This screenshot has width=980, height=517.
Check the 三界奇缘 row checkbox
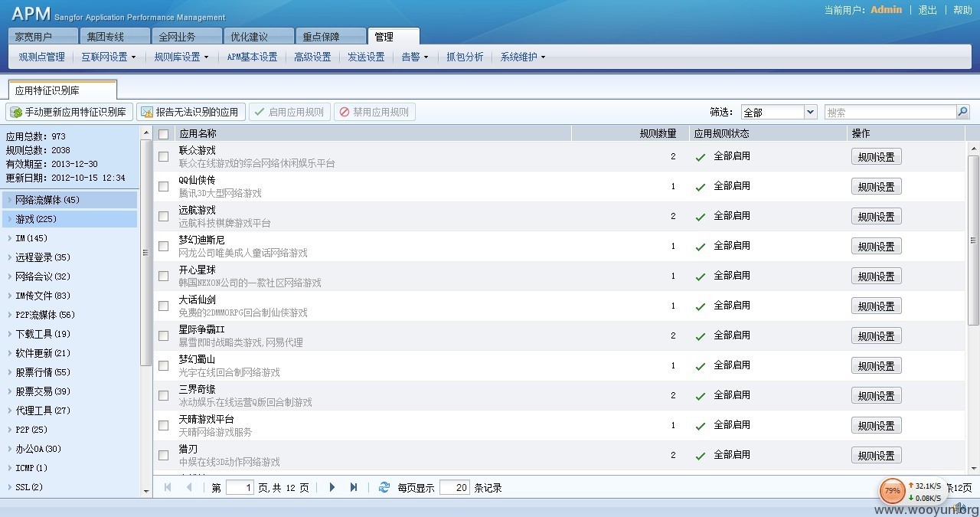click(x=163, y=395)
